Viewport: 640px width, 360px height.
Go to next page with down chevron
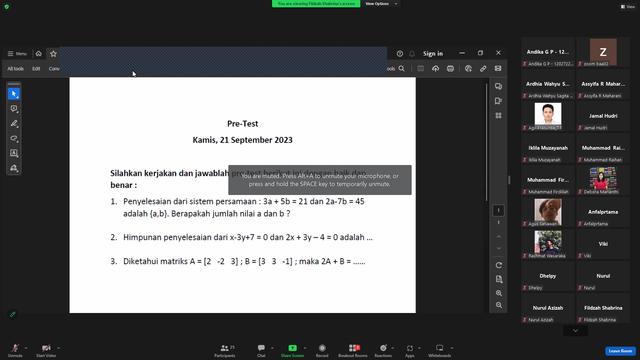(x=498, y=248)
